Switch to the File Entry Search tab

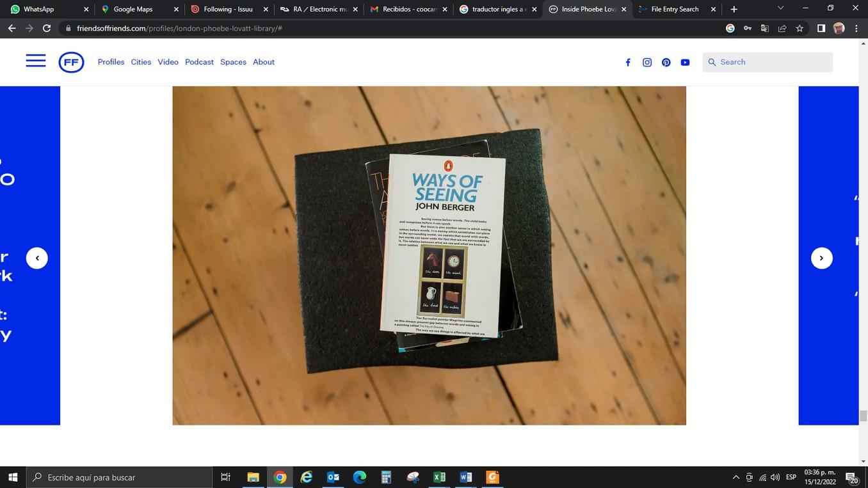pyautogui.click(x=676, y=9)
